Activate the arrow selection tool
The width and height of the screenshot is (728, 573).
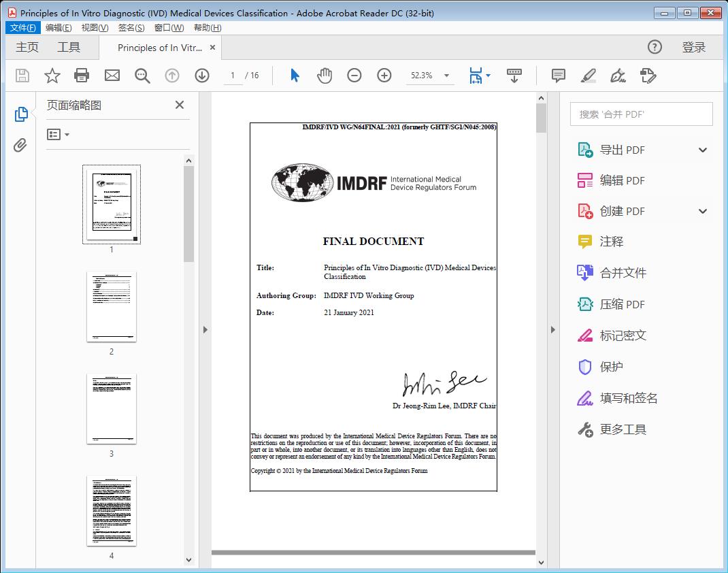(295, 76)
